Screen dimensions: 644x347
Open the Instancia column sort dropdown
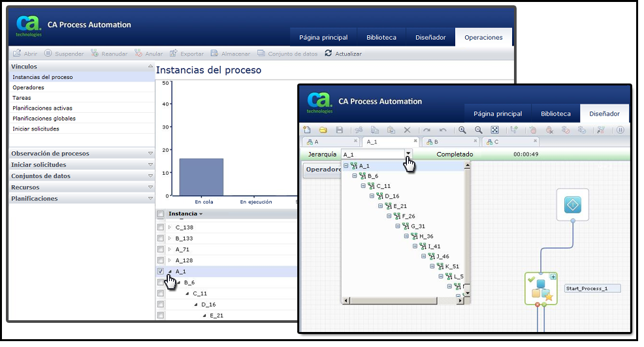[x=201, y=214]
